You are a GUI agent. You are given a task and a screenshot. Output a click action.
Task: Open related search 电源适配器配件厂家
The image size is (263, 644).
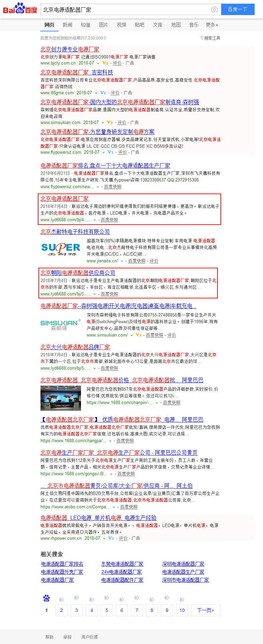point(122,580)
